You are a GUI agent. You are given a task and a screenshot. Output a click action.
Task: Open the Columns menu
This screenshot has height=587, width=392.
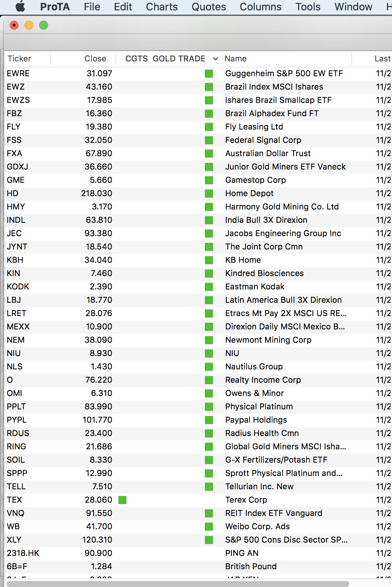260,7
